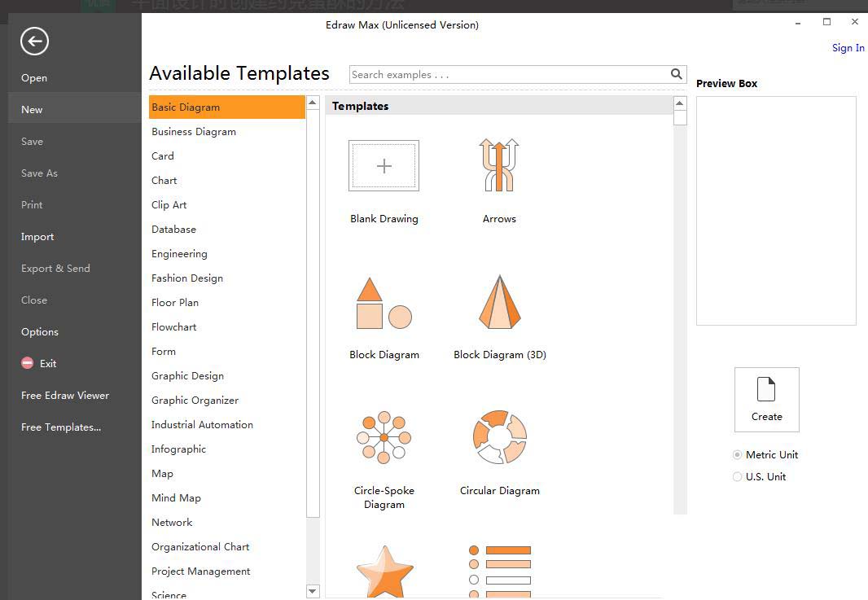Screen dimensions: 868x600
Task: Choose the Circle-Spoke Diagram icon
Action: click(x=384, y=437)
